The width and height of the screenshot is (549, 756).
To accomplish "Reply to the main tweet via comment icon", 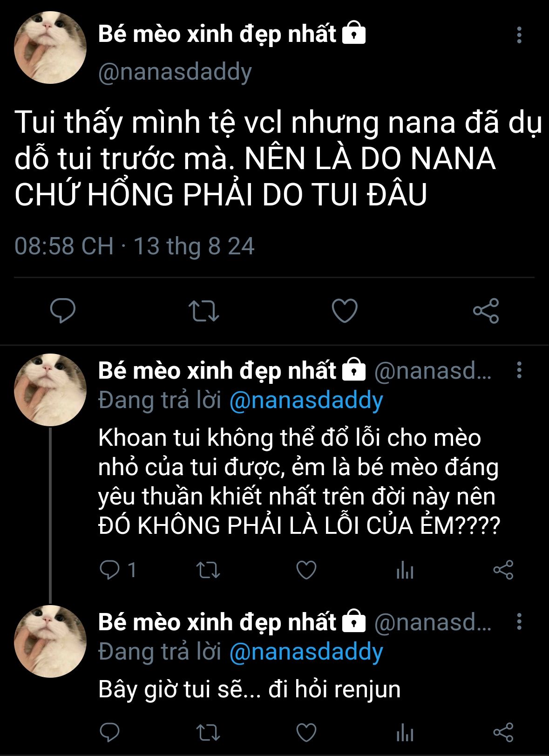I will point(63,311).
